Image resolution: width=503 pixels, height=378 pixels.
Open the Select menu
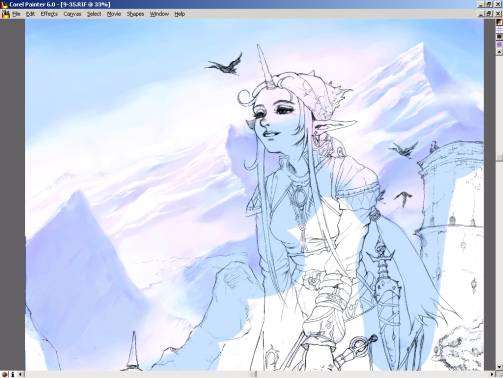point(94,14)
